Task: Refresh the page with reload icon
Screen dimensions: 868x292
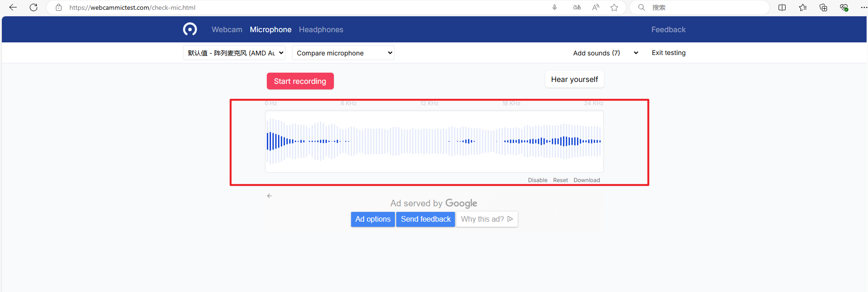Action: pos(34,7)
